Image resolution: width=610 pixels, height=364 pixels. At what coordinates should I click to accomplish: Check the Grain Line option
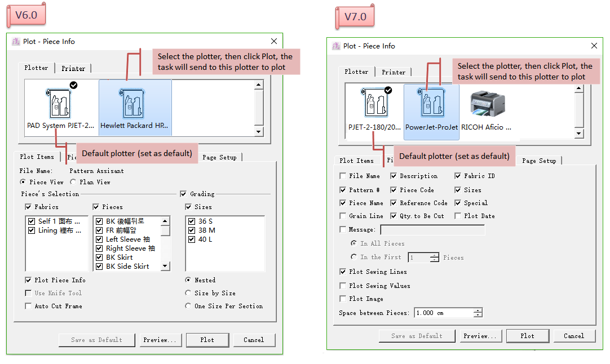pyautogui.click(x=343, y=216)
